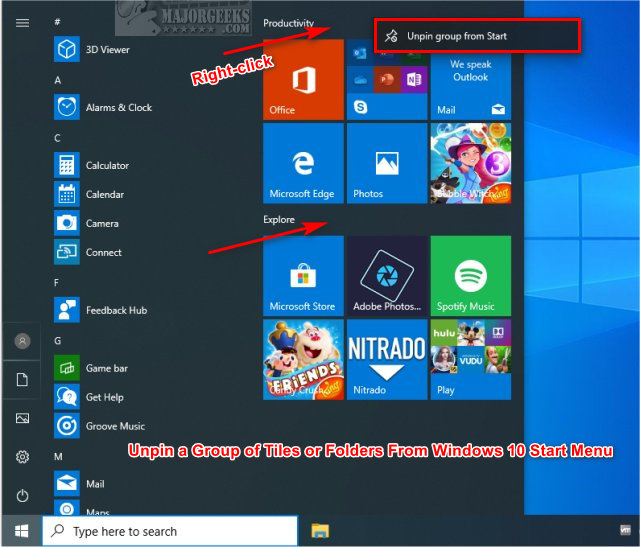Open the Bubble Witch game tile
Screen dimensions: 640x547
coord(471,163)
